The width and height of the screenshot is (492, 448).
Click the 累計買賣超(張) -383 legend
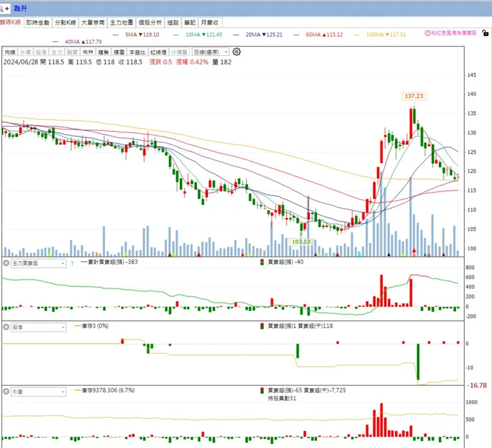109,262
